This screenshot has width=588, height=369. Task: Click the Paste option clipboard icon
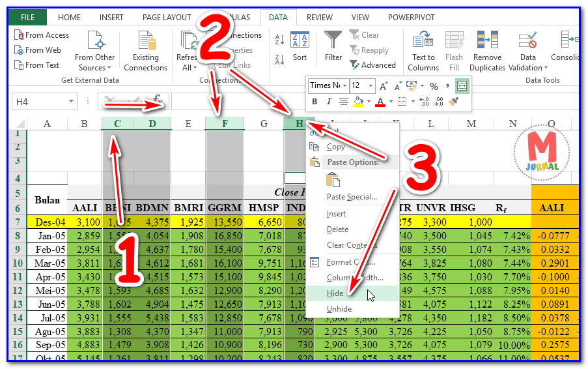(333, 180)
